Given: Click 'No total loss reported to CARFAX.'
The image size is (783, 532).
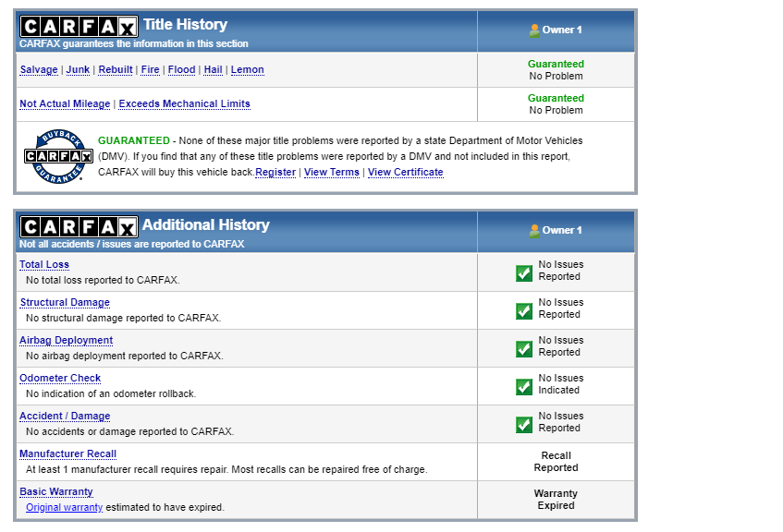Looking at the screenshot, I should [x=103, y=280].
